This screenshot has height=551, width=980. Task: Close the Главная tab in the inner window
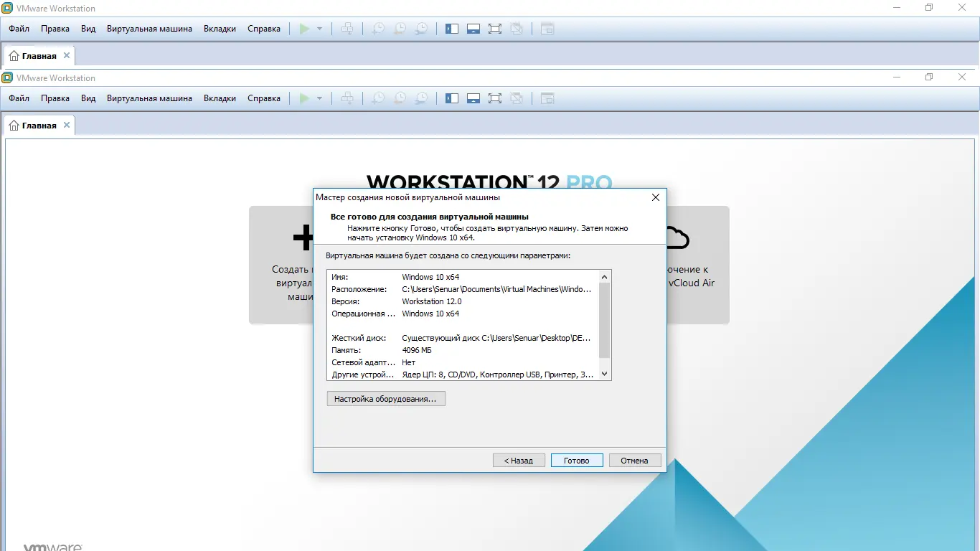tap(67, 125)
